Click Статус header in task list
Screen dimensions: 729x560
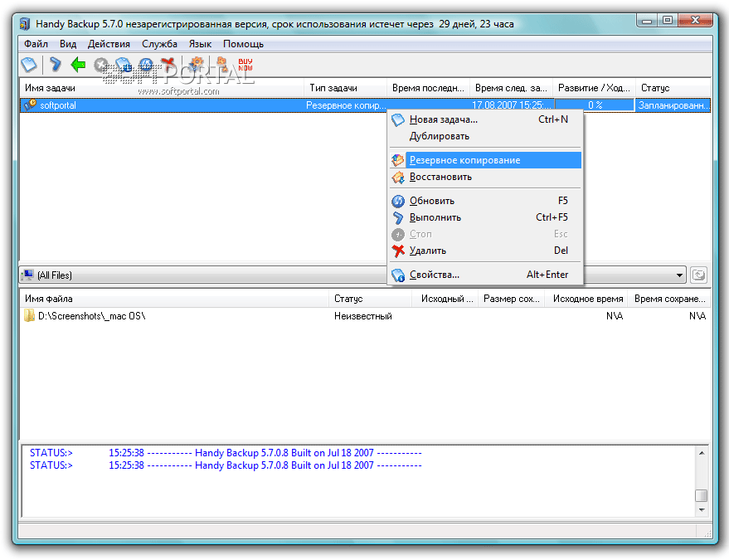tap(673, 88)
